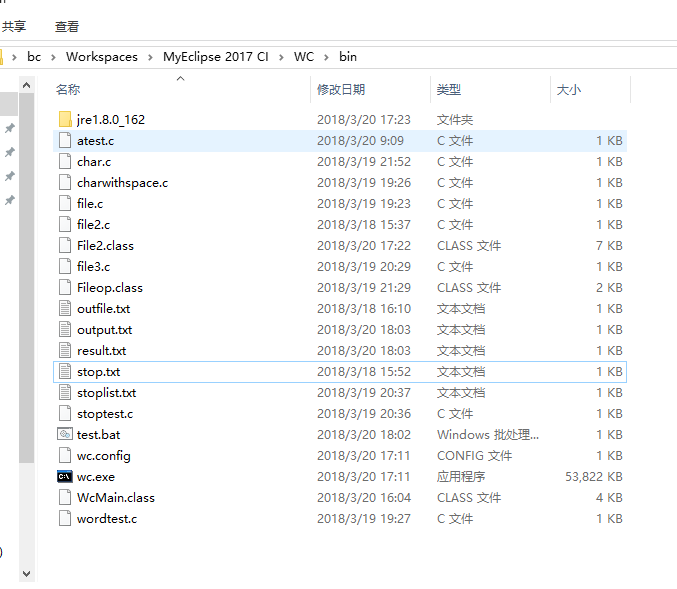677x589 pixels.
Task: Click the test.bat batch file icon
Action: (65, 434)
